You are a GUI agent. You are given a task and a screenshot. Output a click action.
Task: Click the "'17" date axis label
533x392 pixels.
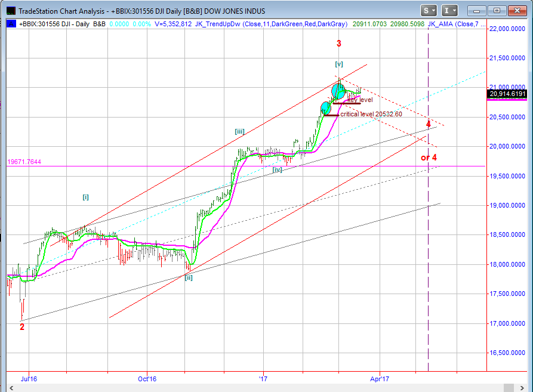click(x=263, y=379)
